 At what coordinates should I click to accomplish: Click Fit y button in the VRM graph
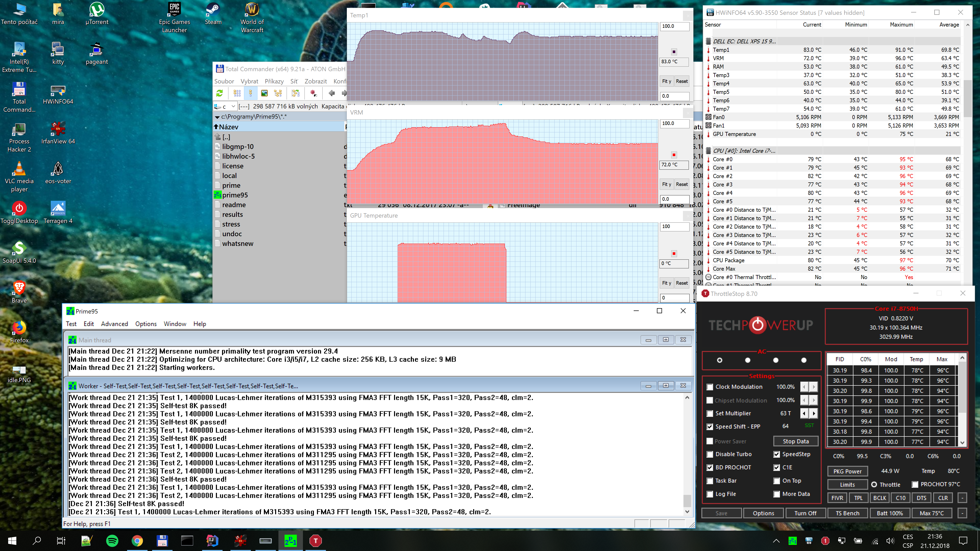point(667,184)
